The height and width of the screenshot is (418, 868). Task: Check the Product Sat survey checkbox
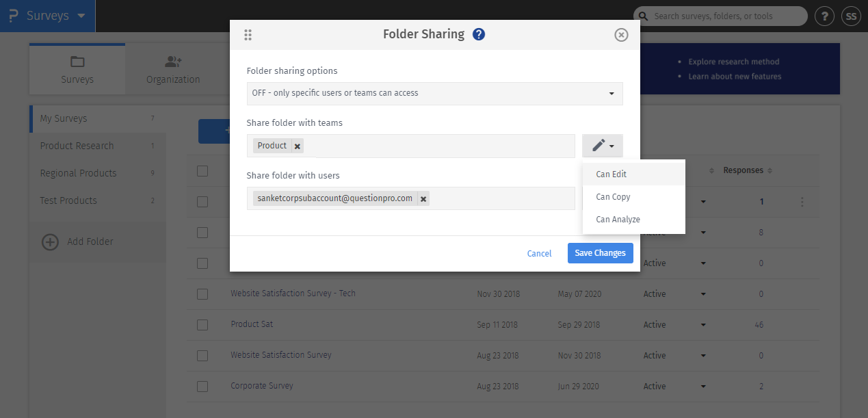click(x=202, y=324)
